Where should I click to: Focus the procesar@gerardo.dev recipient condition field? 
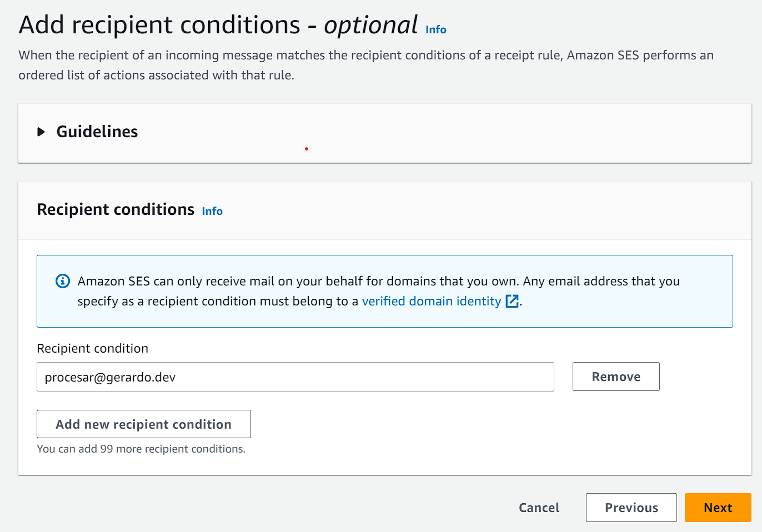click(x=295, y=377)
